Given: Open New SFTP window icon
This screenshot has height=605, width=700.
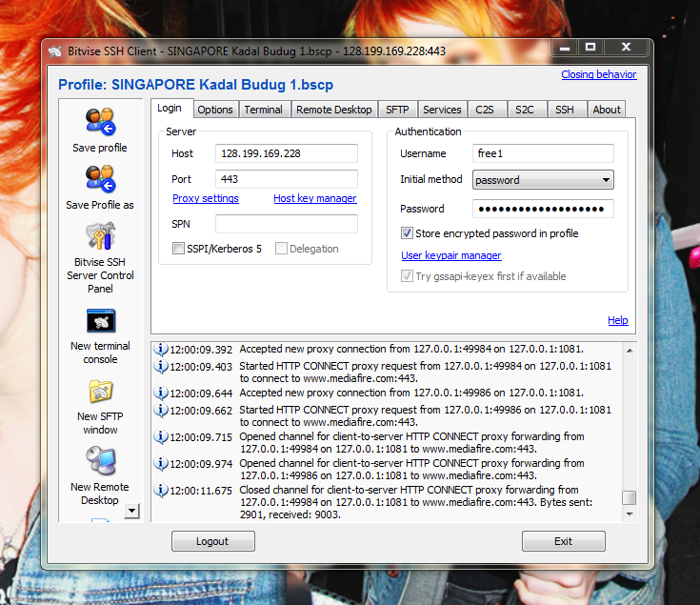Looking at the screenshot, I should point(101,392).
